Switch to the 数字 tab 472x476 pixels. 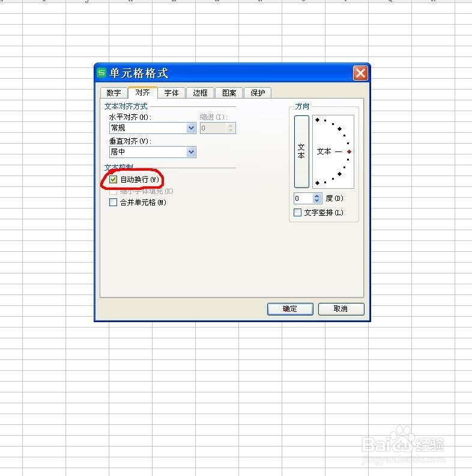coord(113,93)
